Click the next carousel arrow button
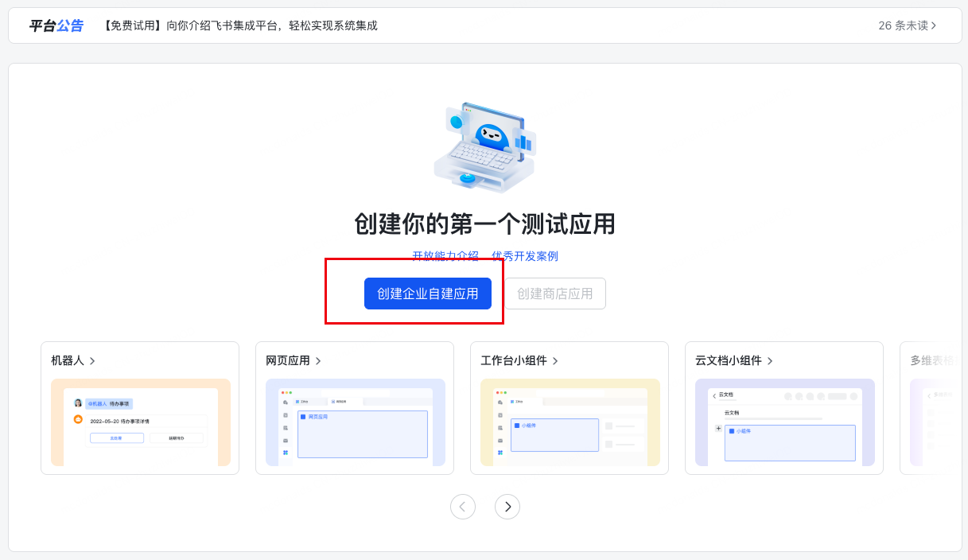Screen dimensions: 968x560 (x=507, y=507)
